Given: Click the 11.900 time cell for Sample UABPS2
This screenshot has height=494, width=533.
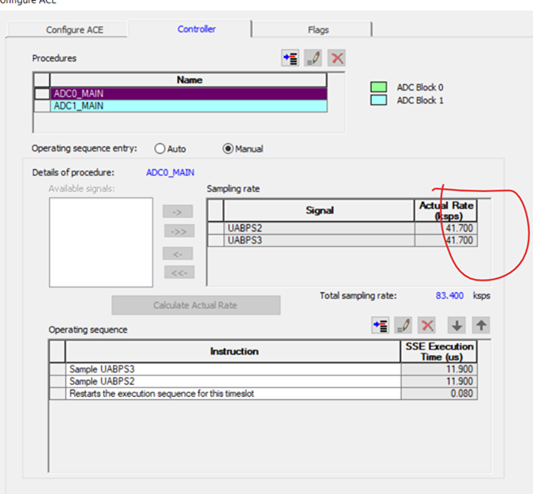Looking at the screenshot, I should click(x=439, y=381).
